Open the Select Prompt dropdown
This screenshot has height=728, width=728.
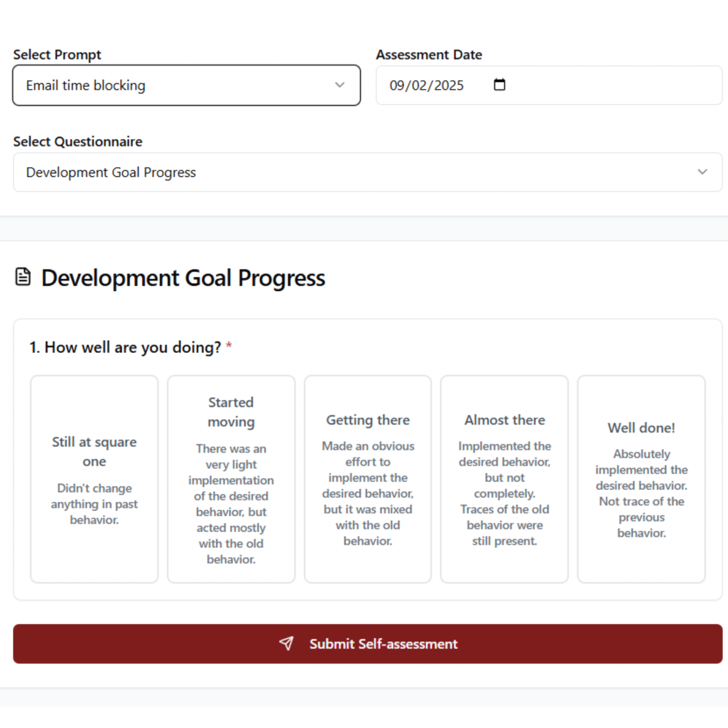186,85
